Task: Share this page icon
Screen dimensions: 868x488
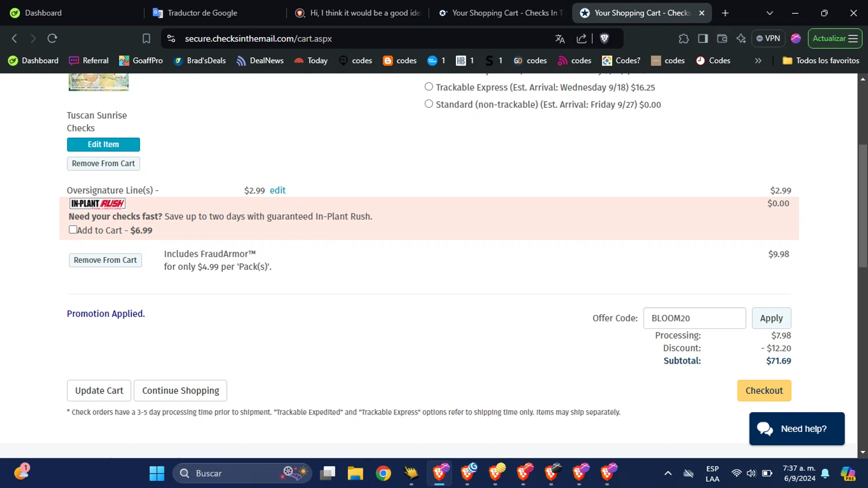Action: click(582, 39)
